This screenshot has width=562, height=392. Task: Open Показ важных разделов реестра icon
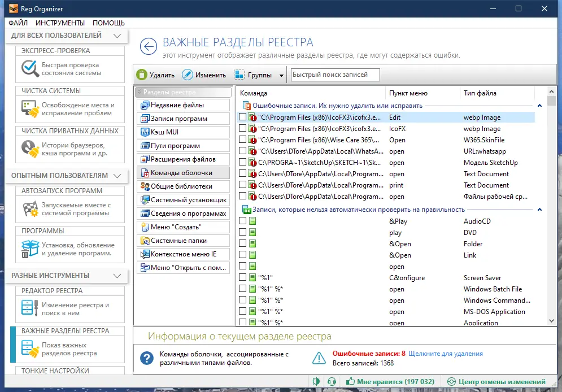click(30, 349)
